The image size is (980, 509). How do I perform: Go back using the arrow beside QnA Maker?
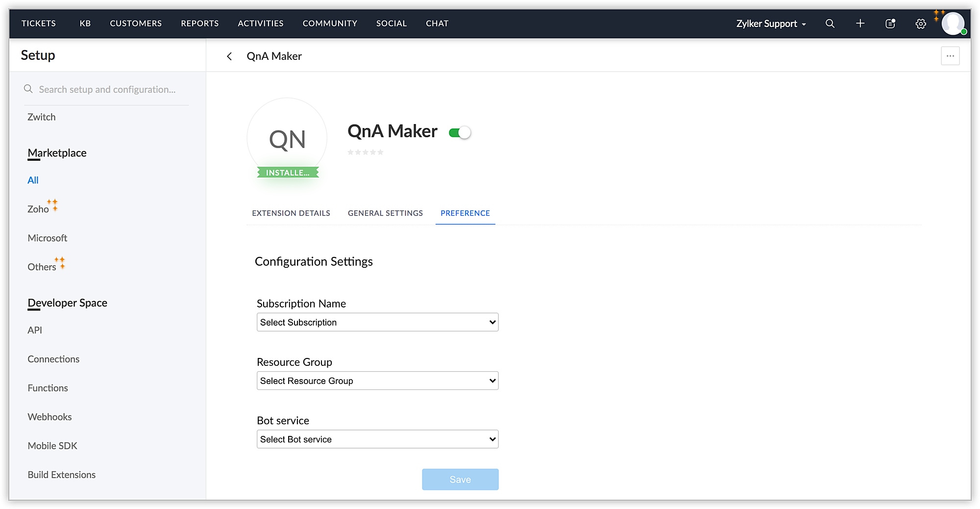coord(229,56)
